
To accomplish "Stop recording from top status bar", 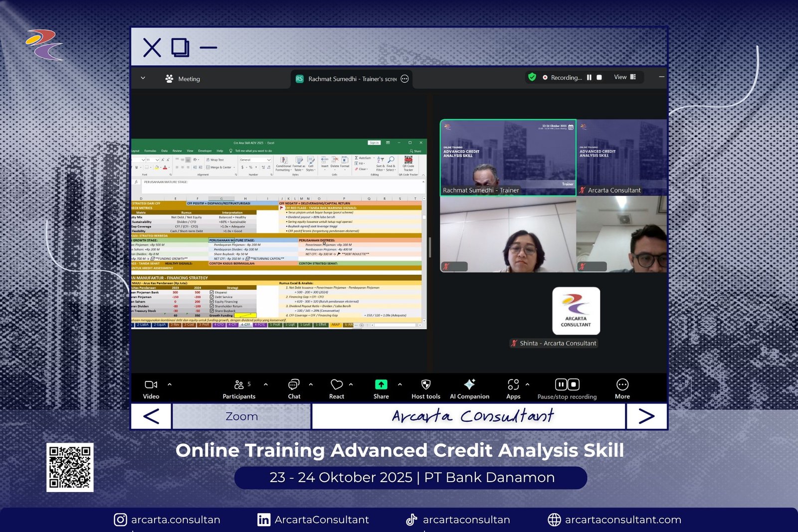I will [599, 78].
